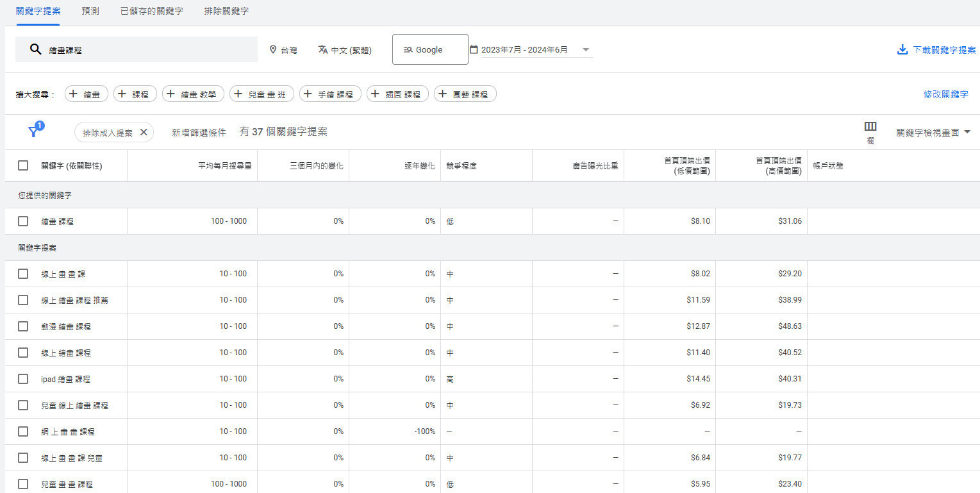980x493 pixels.
Task: Switch to the 預測 tab
Action: click(90, 12)
